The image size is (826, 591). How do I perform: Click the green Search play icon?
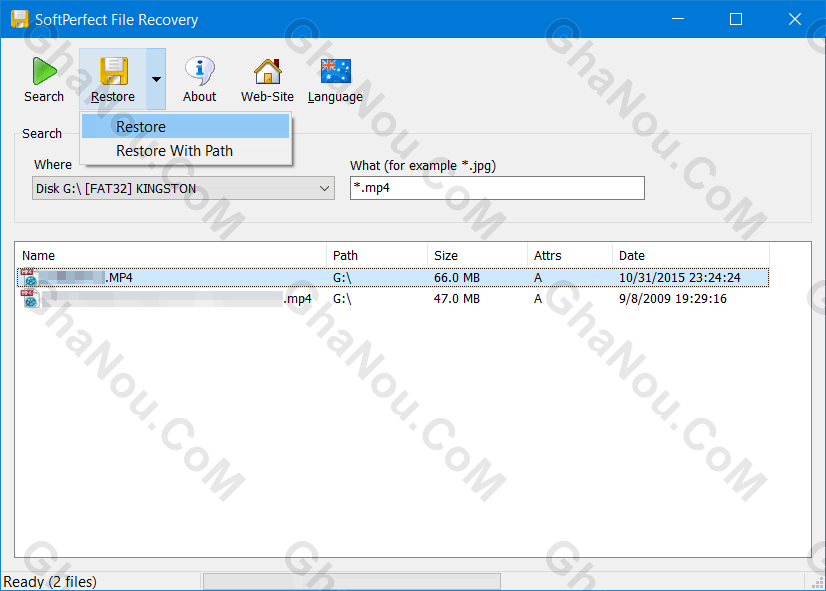pos(44,71)
